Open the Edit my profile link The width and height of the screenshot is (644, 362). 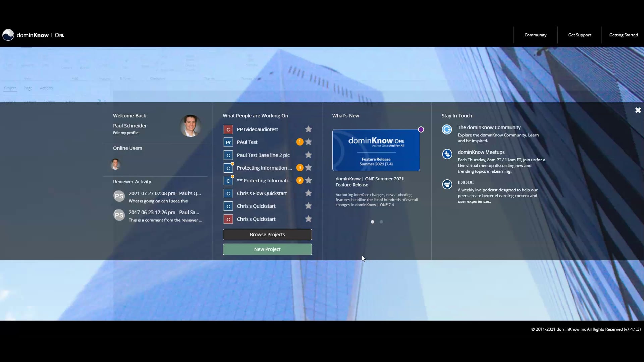coord(125,133)
